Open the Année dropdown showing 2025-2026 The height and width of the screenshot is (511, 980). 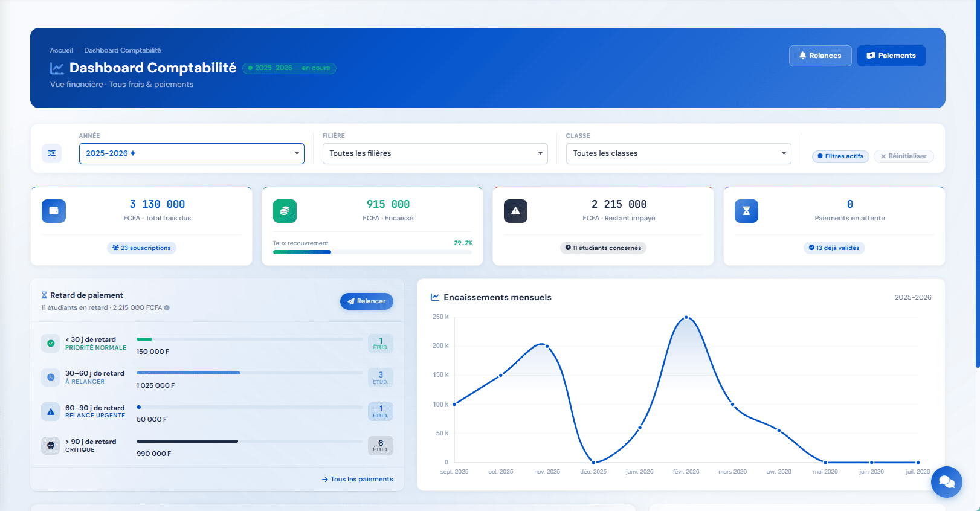coord(192,153)
